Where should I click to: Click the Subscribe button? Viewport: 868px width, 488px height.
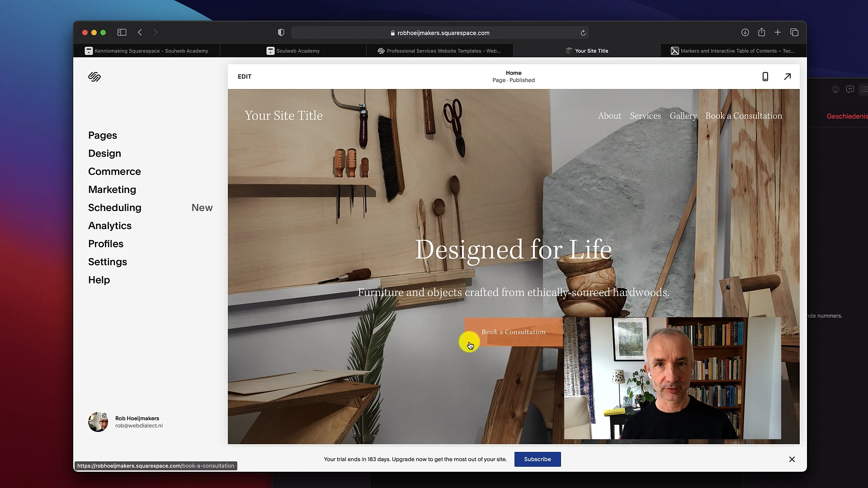538,460
